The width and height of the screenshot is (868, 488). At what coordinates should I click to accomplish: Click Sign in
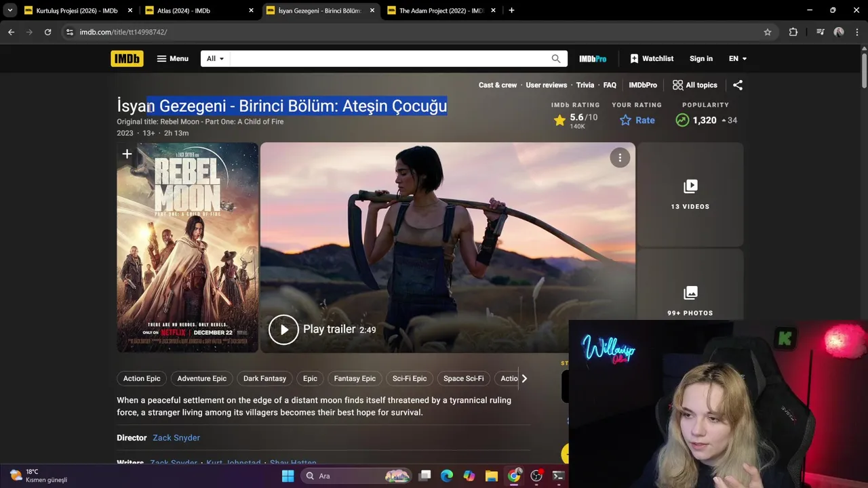click(701, 59)
